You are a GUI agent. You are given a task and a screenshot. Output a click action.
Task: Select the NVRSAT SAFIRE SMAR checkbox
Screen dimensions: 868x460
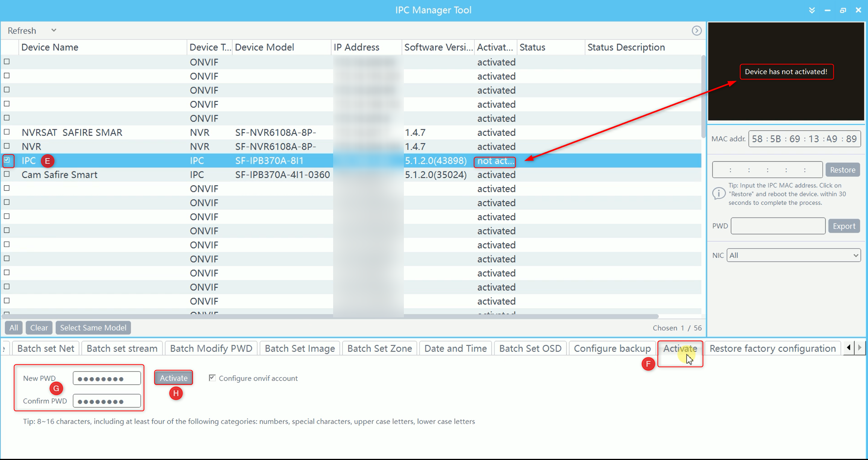pos(7,132)
